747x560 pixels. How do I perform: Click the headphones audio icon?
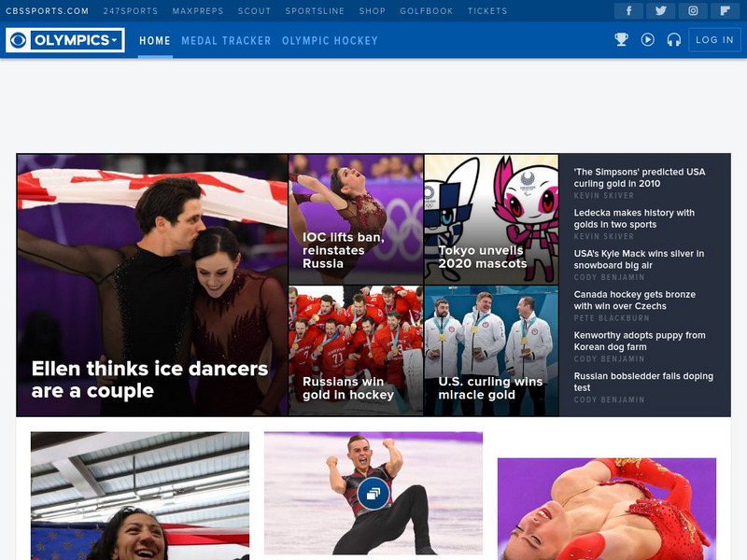[x=673, y=39]
